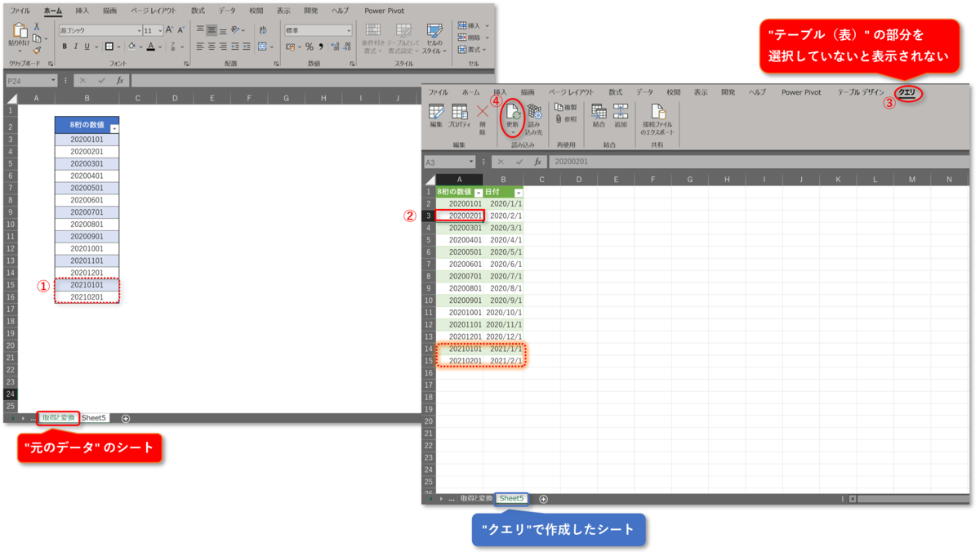This screenshot has height=552, width=980.
Task: Click column header N in the right window
Action: tap(949, 180)
